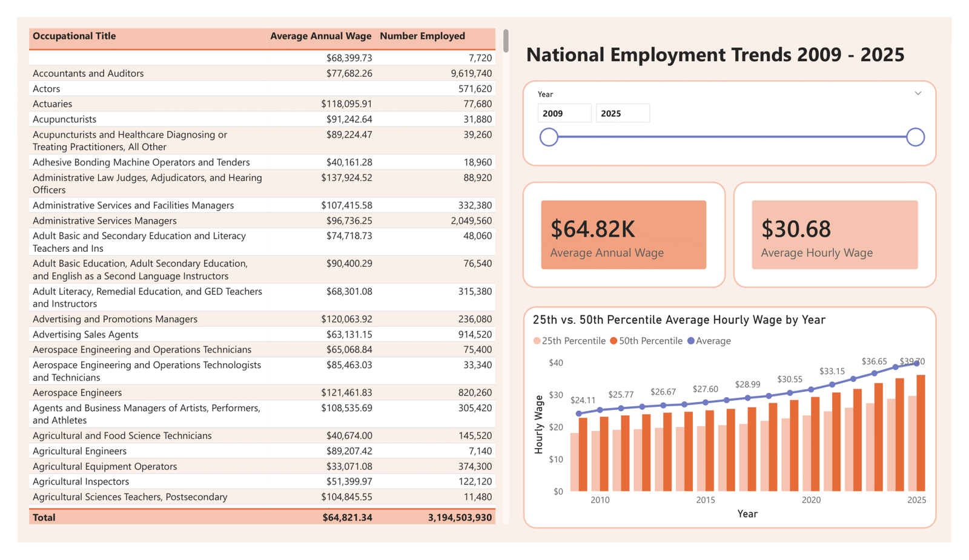Open the Year slicer dropdown chevron
The height and width of the screenshot is (560, 969).
919,93
